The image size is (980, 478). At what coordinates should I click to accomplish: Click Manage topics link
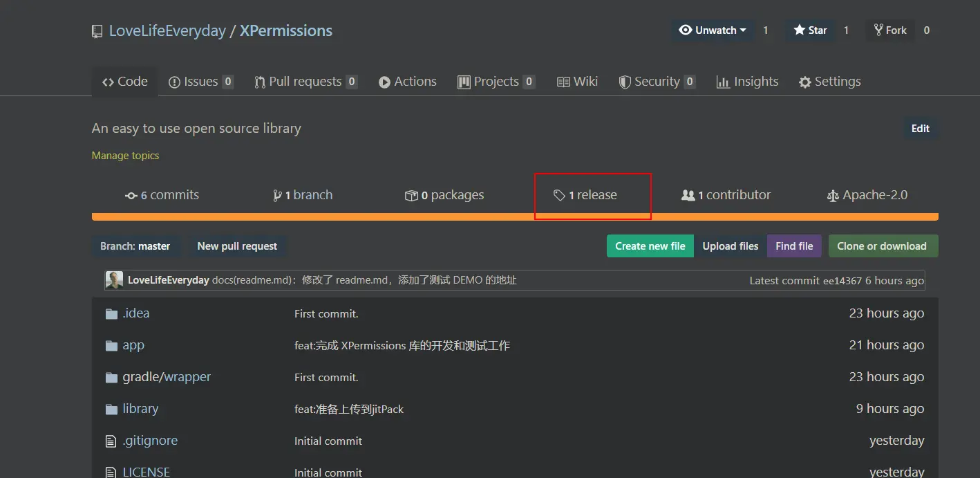point(125,156)
